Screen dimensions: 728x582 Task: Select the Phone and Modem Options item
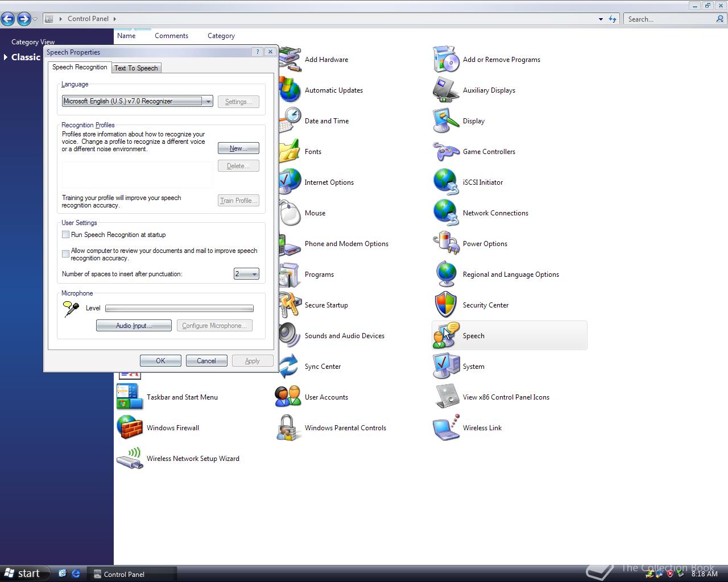tap(346, 244)
